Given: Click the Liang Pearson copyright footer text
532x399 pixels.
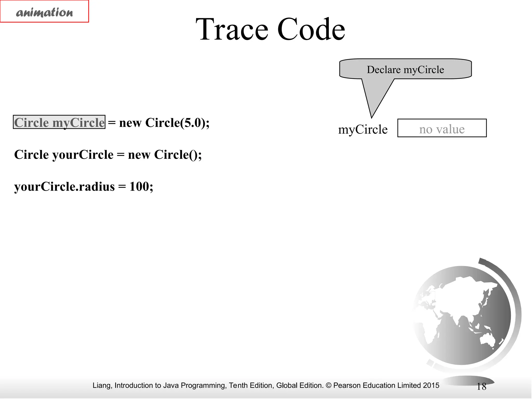Looking at the screenshot, I should (x=266, y=385).
